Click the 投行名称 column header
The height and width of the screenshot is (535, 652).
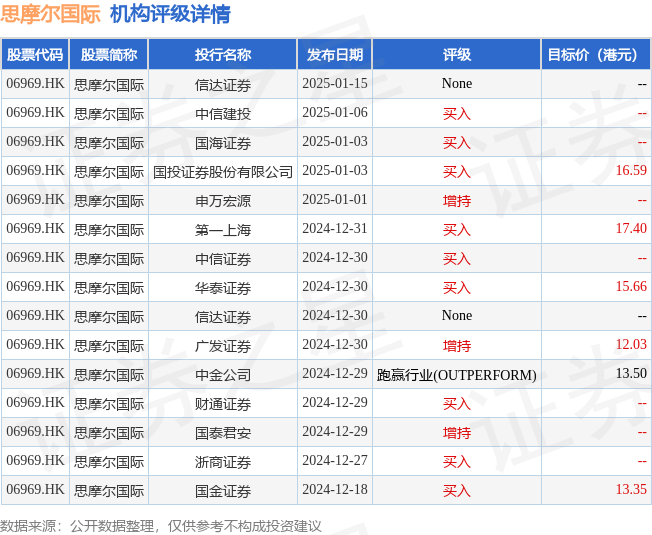pyautogui.click(x=222, y=54)
